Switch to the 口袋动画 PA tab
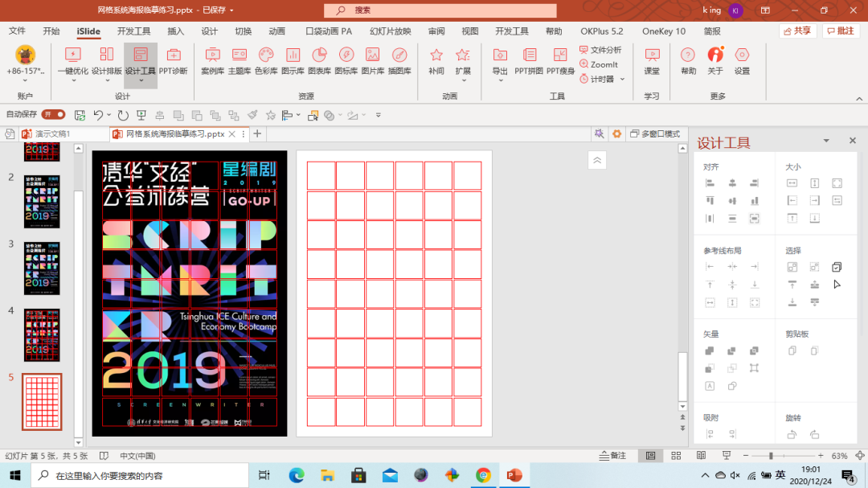Screen dimensions: 868x488 (x=329, y=31)
